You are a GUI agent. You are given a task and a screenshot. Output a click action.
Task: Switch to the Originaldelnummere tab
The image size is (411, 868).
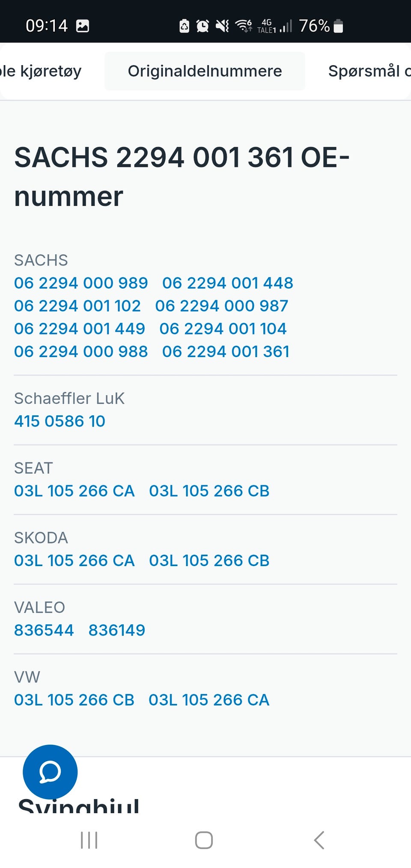pos(205,71)
